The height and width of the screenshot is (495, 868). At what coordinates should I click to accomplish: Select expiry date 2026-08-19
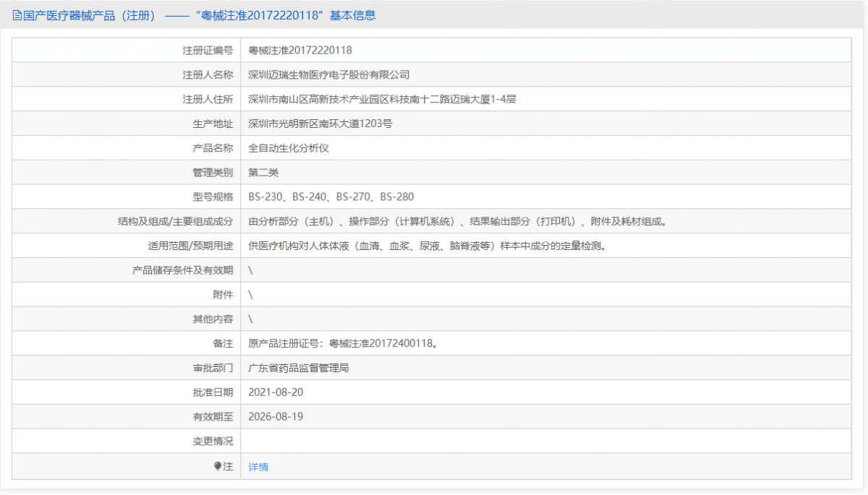(x=276, y=417)
